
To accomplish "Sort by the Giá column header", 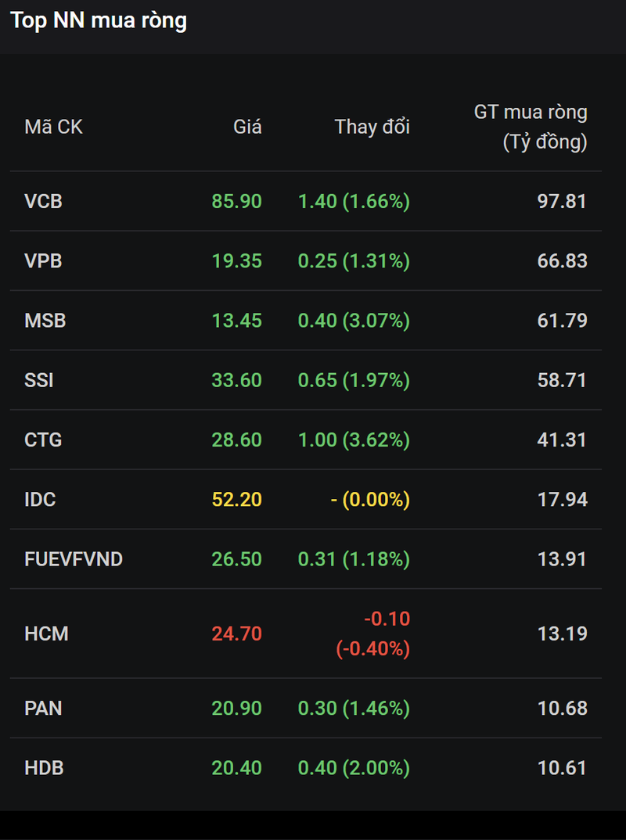I will pos(247,127).
